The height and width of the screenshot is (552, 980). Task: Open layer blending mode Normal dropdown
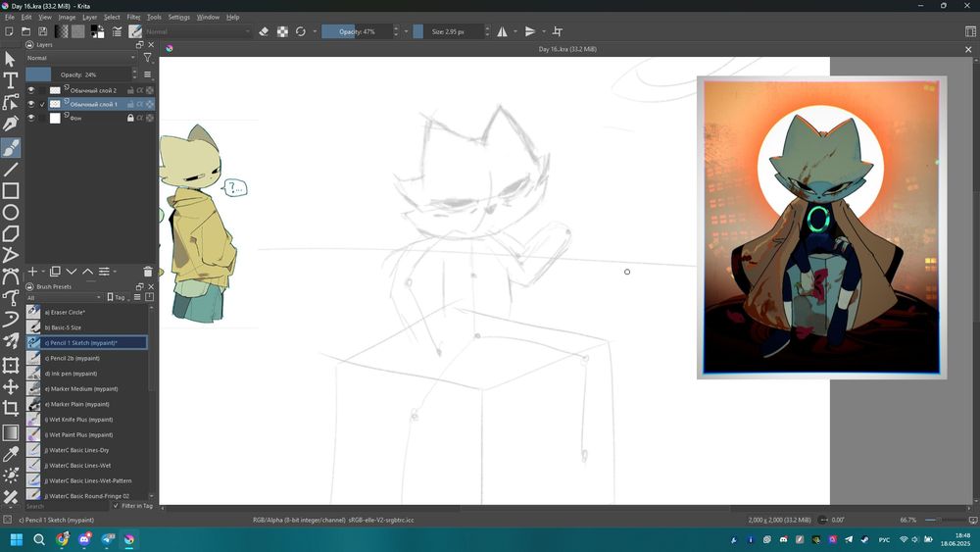click(x=80, y=58)
